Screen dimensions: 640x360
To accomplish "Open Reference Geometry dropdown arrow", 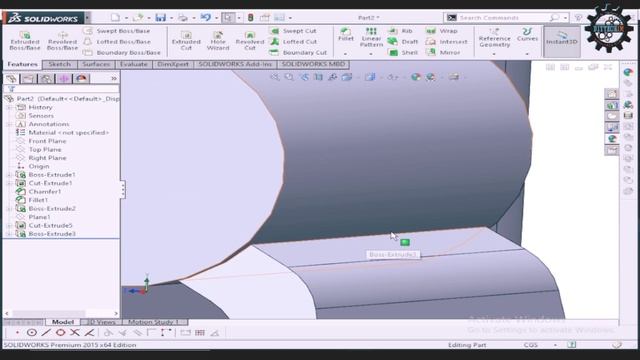I will tap(494, 54).
